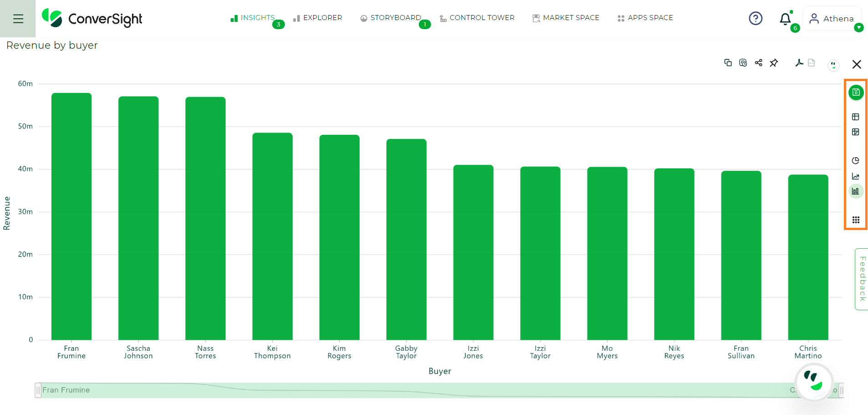Navigate to Market Space
Screen dimensions: 868x415
point(566,18)
